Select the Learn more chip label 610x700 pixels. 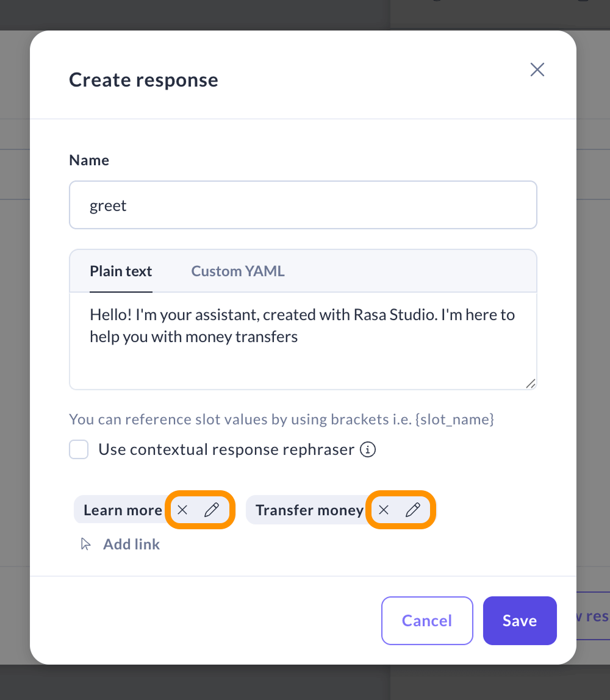pos(123,510)
